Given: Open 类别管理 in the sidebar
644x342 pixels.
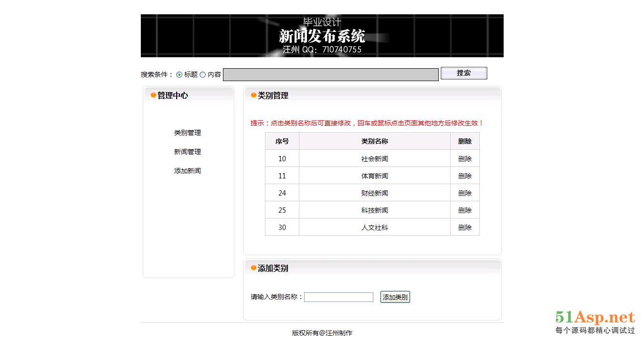Looking at the screenshot, I should point(187,133).
